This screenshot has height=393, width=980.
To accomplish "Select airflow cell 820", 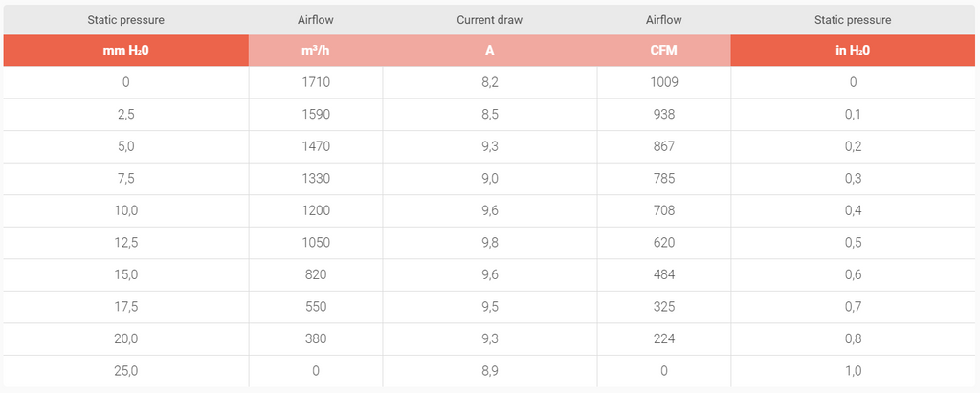I will click(x=316, y=275).
